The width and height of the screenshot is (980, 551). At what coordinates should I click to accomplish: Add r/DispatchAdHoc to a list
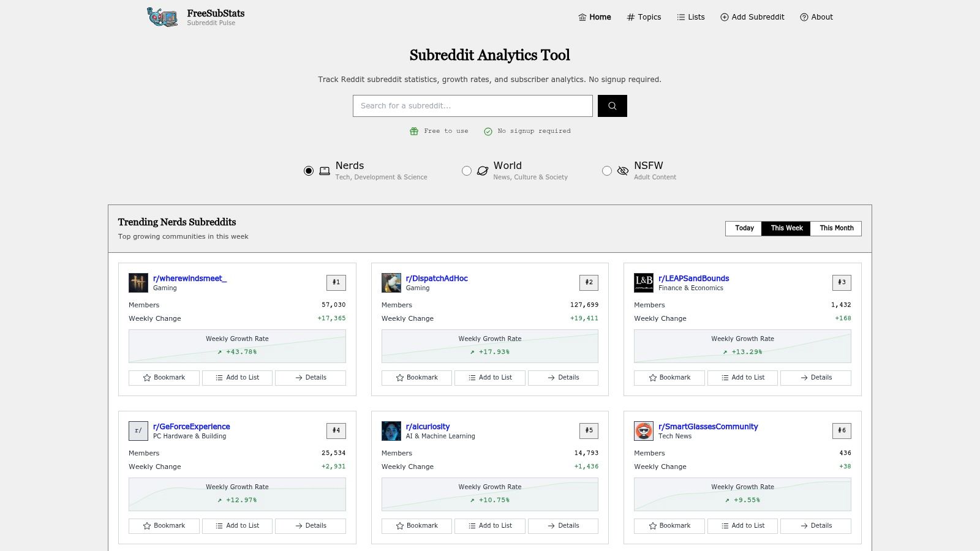(490, 378)
